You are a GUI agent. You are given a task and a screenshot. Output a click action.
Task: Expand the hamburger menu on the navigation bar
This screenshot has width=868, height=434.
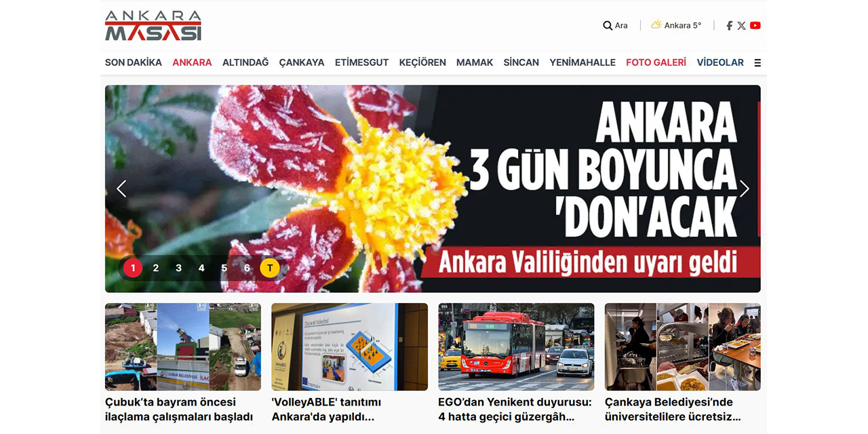coord(758,62)
